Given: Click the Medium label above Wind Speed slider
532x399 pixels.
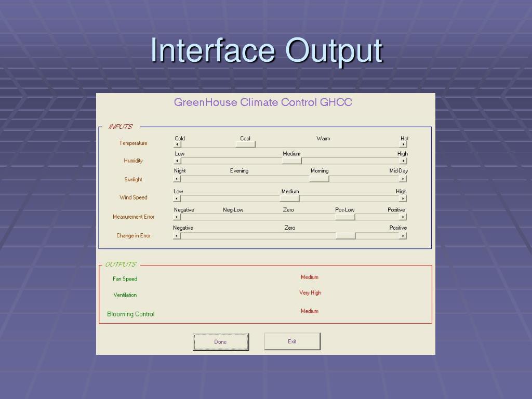Looking at the screenshot, I should point(290,192).
